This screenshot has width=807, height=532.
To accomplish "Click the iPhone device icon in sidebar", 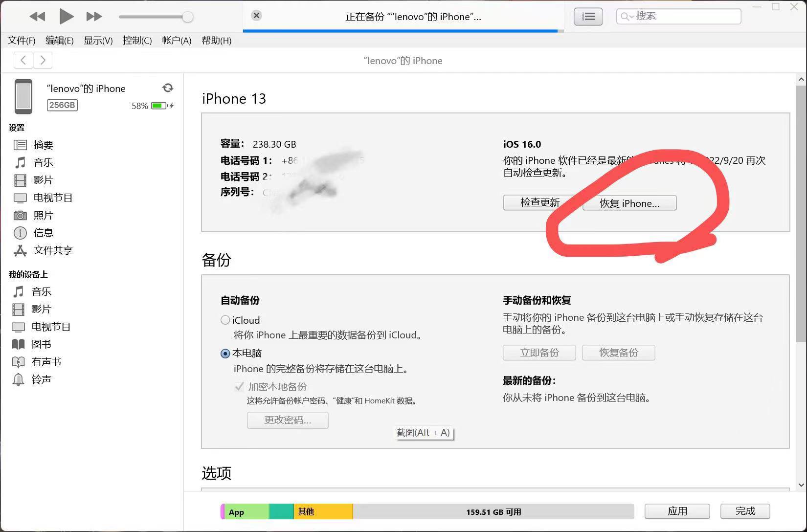I will click(x=23, y=96).
